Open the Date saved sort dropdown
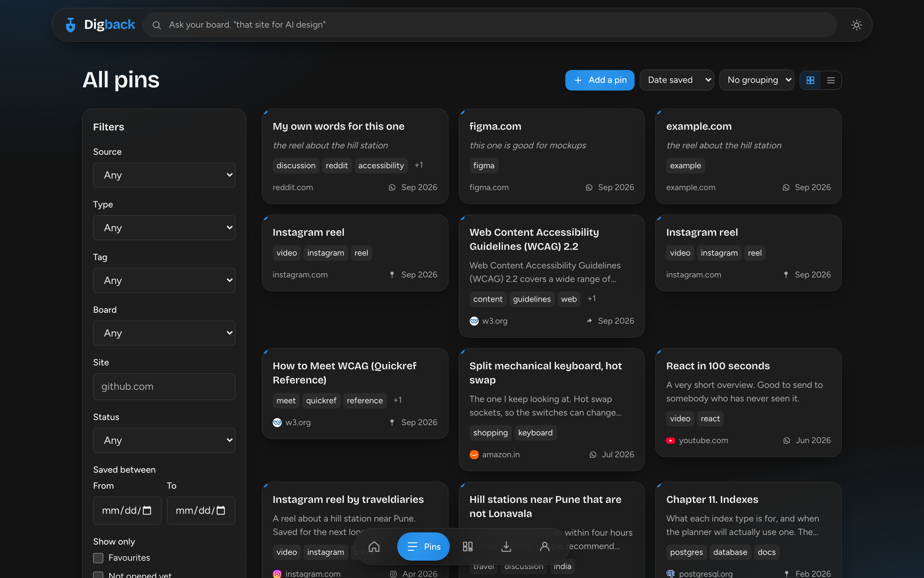The height and width of the screenshot is (578, 924). pos(677,80)
